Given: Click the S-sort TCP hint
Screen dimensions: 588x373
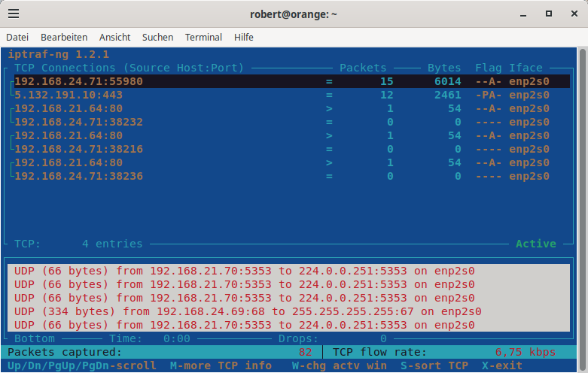Looking at the screenshot, I should click(434, 365).
